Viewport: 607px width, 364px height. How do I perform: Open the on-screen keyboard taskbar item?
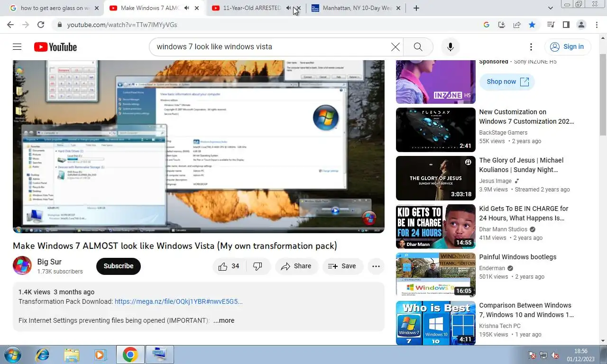(159, 355)
